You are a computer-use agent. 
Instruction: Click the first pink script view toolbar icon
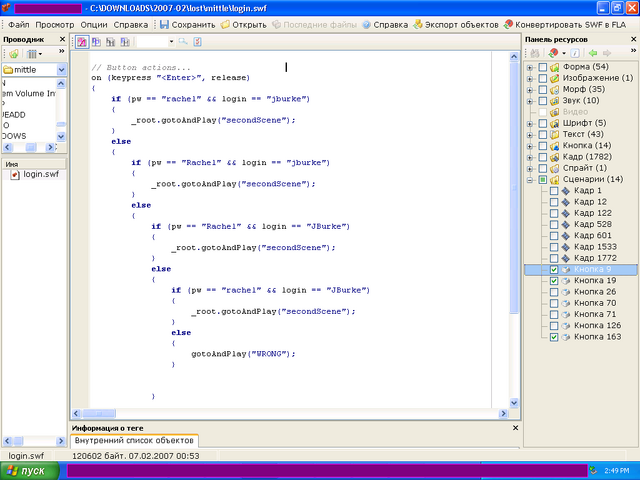pyautogui.click(x=82, y=42)
